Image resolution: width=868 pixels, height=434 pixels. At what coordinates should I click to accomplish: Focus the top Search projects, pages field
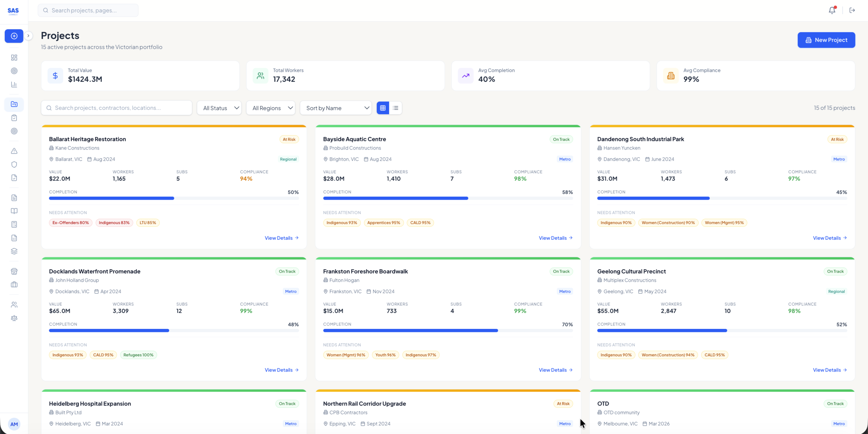[88, 11]
